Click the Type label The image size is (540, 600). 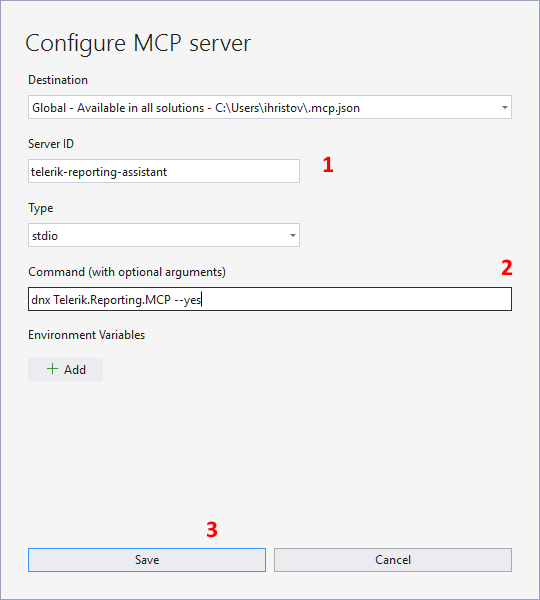pyautogui.click(x=41, y=209)
